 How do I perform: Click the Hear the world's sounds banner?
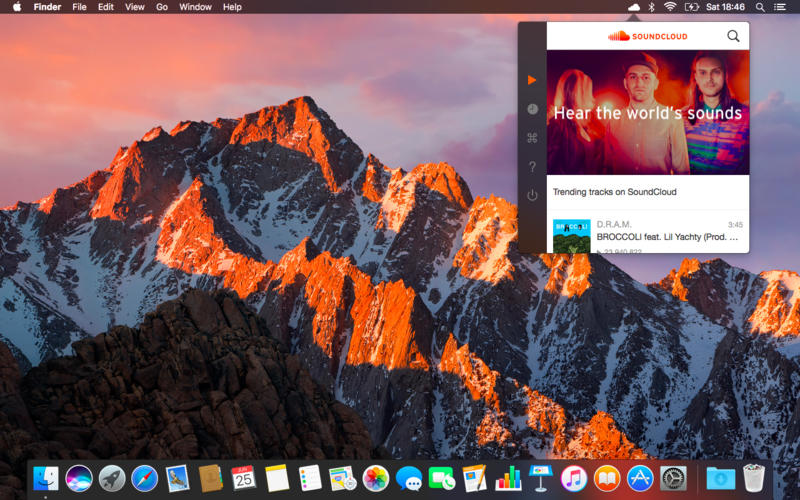648,112
